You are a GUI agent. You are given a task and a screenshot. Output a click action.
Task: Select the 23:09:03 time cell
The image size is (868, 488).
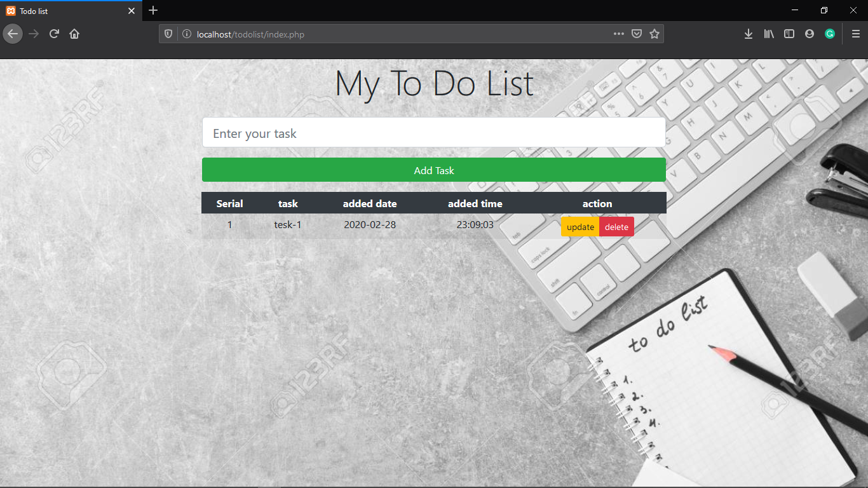coord(475,224)
